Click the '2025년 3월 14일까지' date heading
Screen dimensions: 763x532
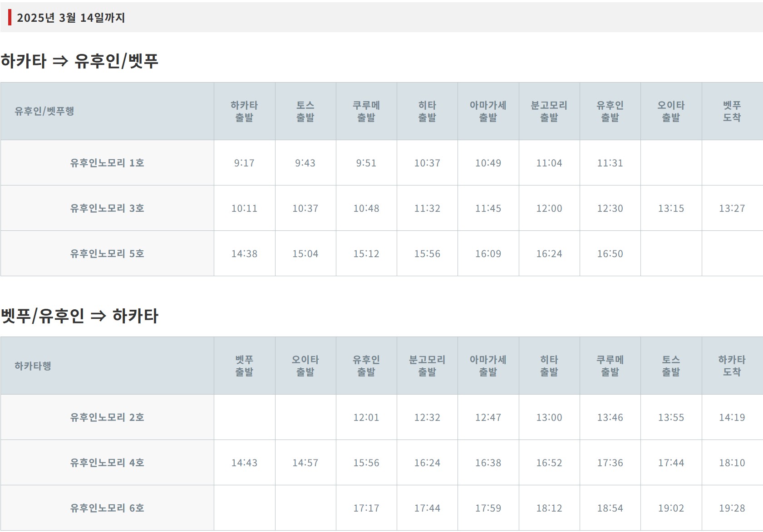click(x=70, y=18)
